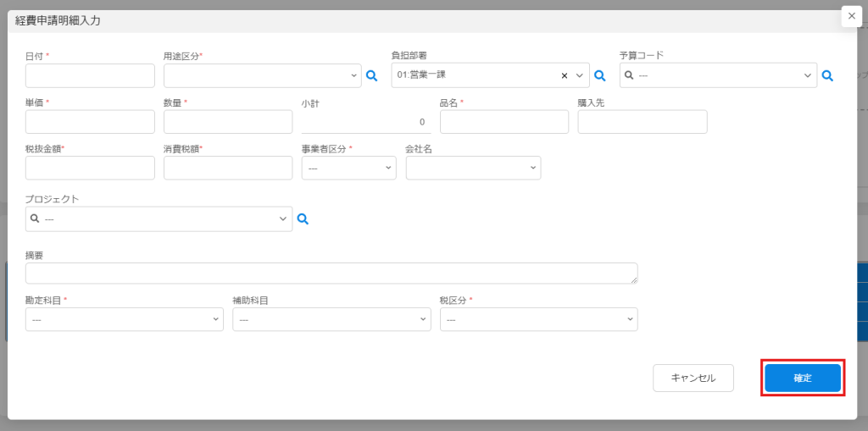
Task: Click the 小計 value 0
Action: coord(422,122)
